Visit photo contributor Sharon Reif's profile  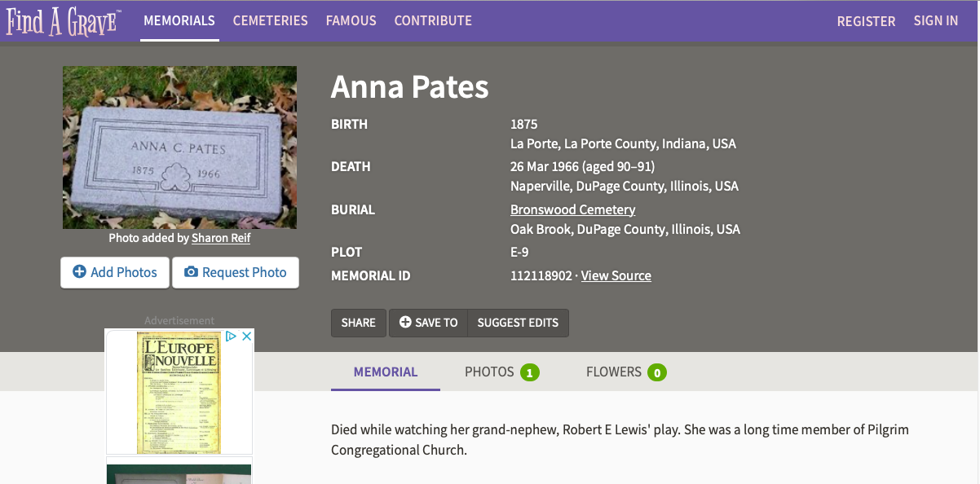click(221, 238)
